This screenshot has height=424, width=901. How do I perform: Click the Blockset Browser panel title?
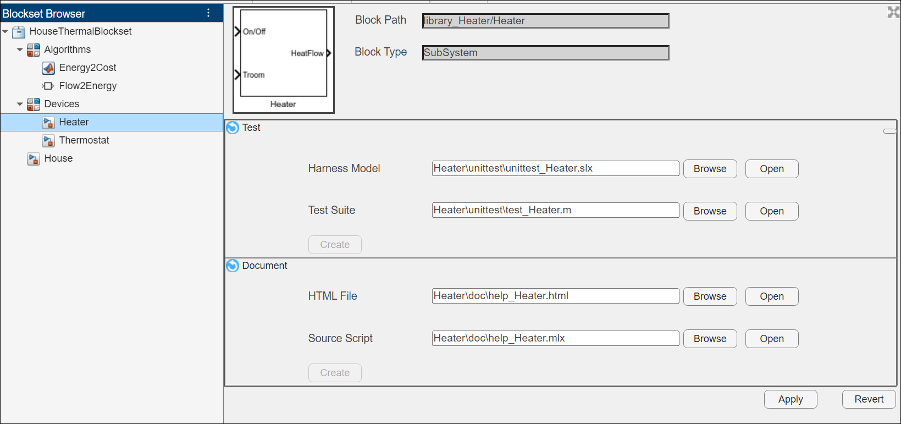[x=44, y=14]
